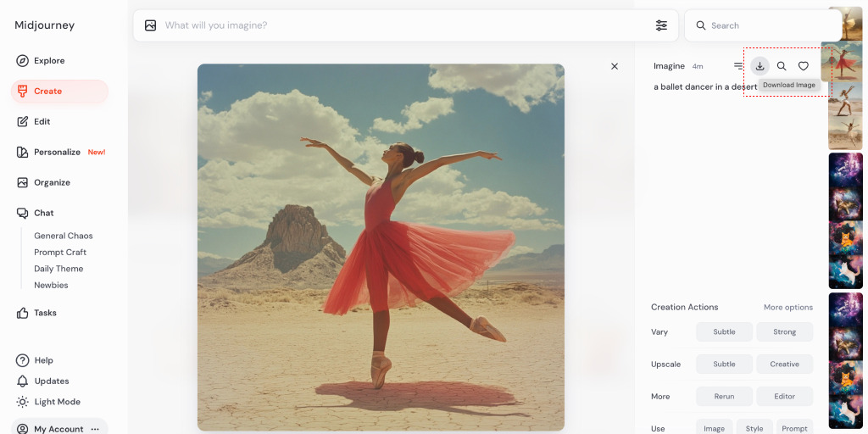The height and width of the screenshot is (434, 868).
Task: Expand More options for Creation Actions
Action: [788, 307]
